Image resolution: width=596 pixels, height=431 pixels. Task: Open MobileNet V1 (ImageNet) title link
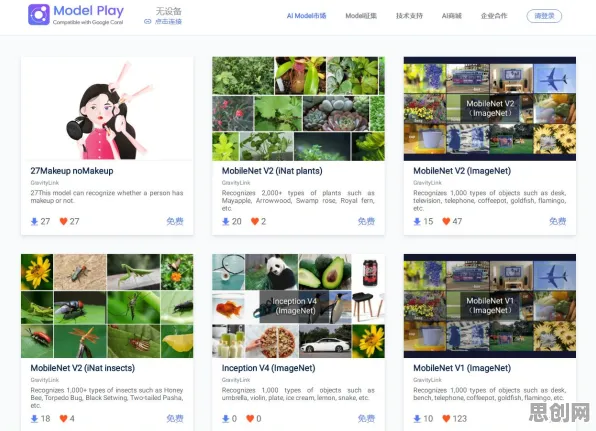click(462, 368)
